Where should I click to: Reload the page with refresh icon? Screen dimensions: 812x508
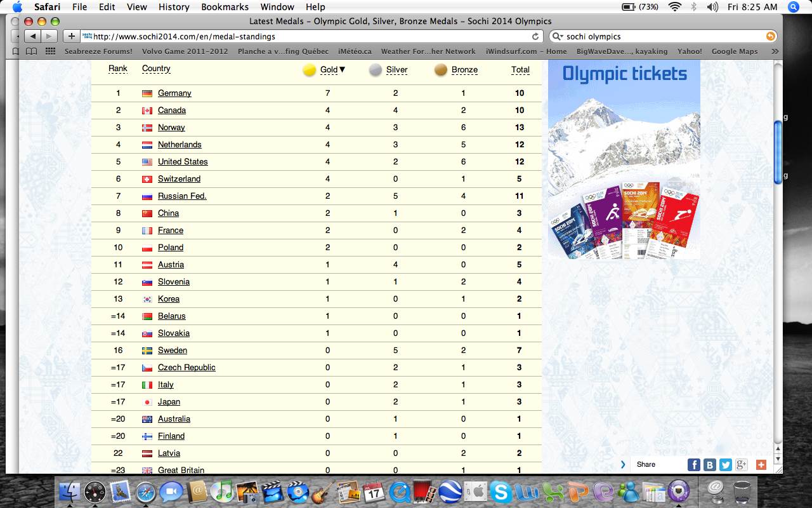[535, 37]
